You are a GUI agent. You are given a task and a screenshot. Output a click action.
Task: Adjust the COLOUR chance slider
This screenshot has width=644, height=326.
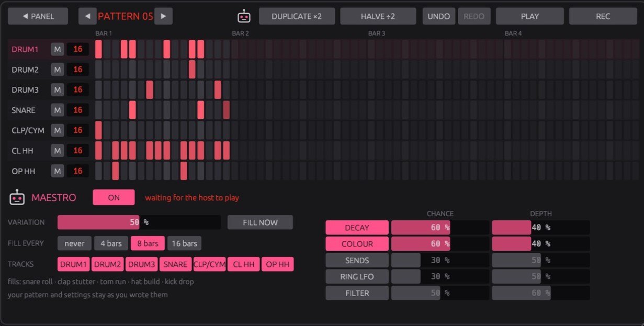click(440, 244)
